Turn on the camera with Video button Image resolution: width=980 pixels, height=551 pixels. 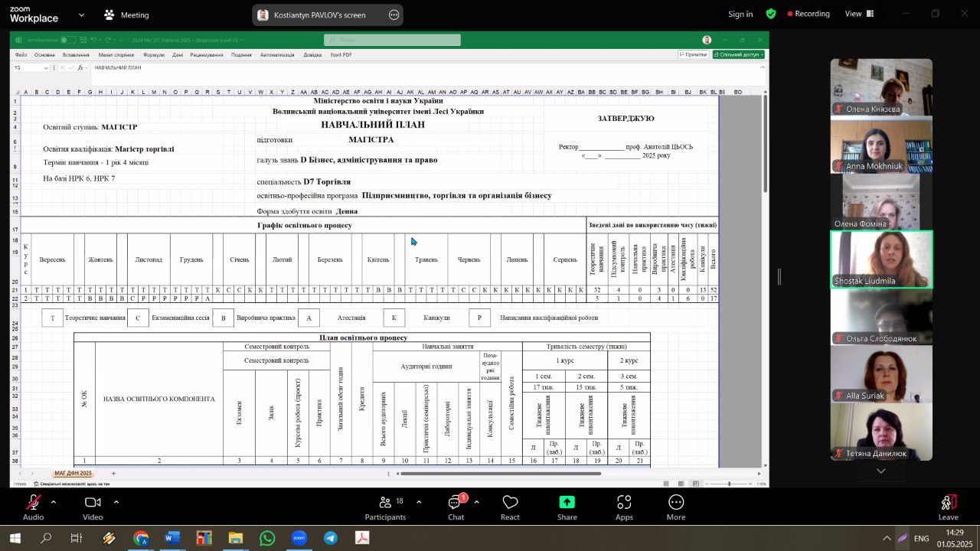click(x=93, y=507)
